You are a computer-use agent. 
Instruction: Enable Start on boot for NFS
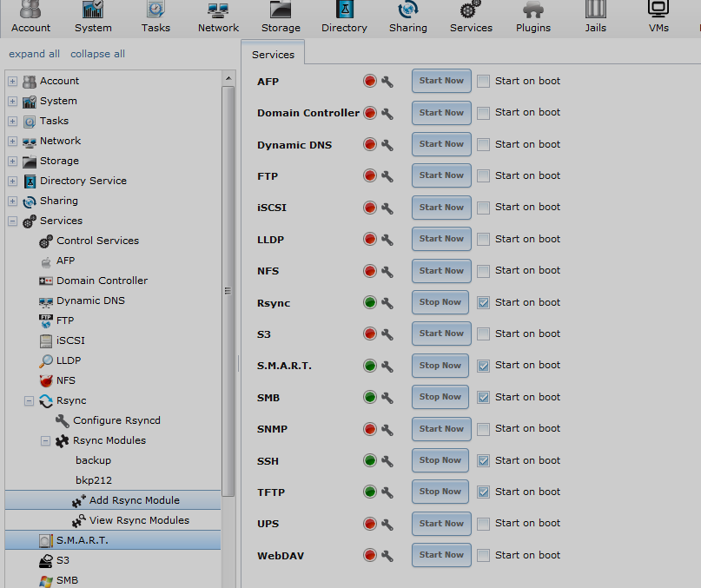pyautogui.click(x=483, y=271)
